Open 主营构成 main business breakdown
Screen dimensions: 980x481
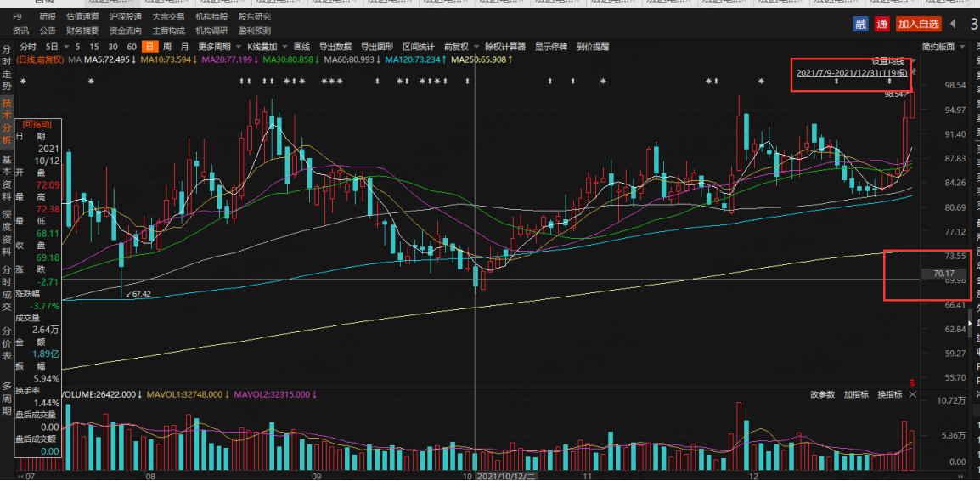168,30
